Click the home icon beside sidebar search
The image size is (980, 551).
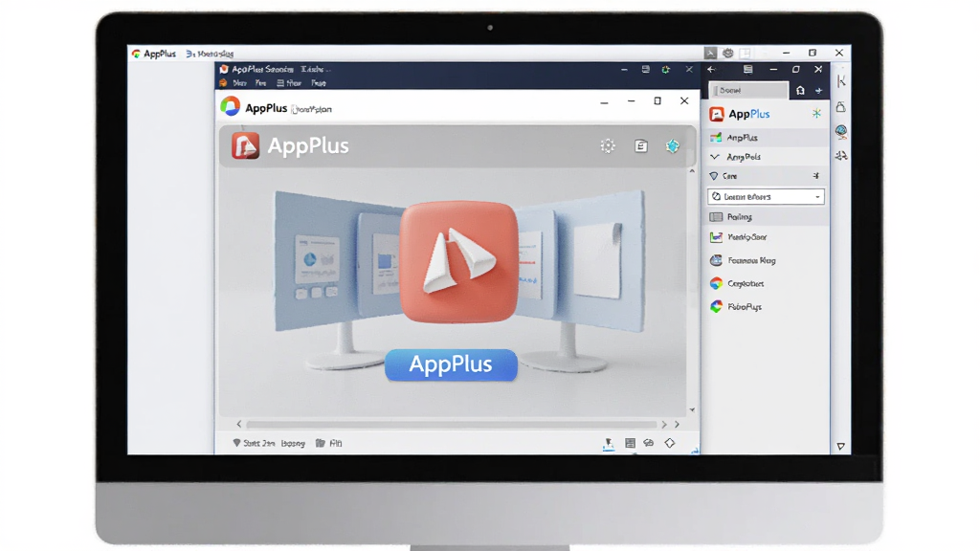[x=800, y=91]
